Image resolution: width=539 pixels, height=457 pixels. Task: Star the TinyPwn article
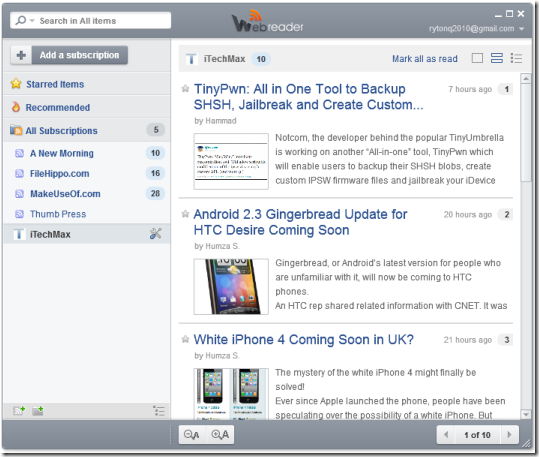pos(185,89)
